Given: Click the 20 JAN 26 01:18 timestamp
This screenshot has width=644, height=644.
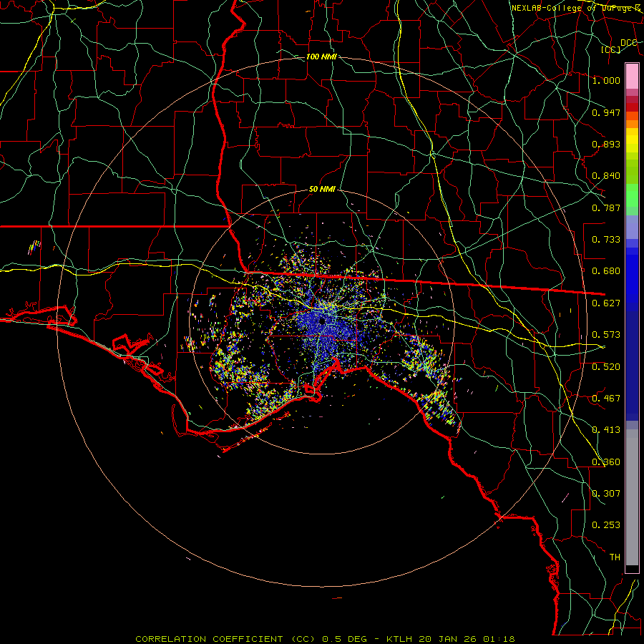Looking at the screenshot, I should coord(467,639).
